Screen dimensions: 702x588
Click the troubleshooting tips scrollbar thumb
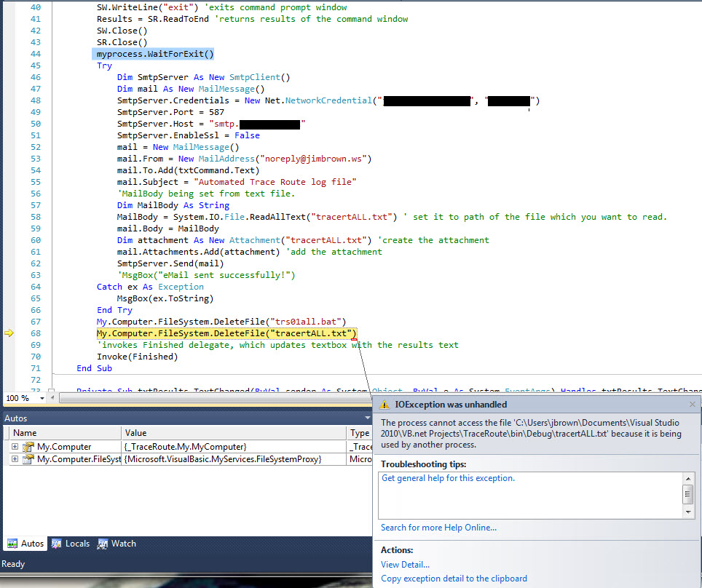click(687, 494)
